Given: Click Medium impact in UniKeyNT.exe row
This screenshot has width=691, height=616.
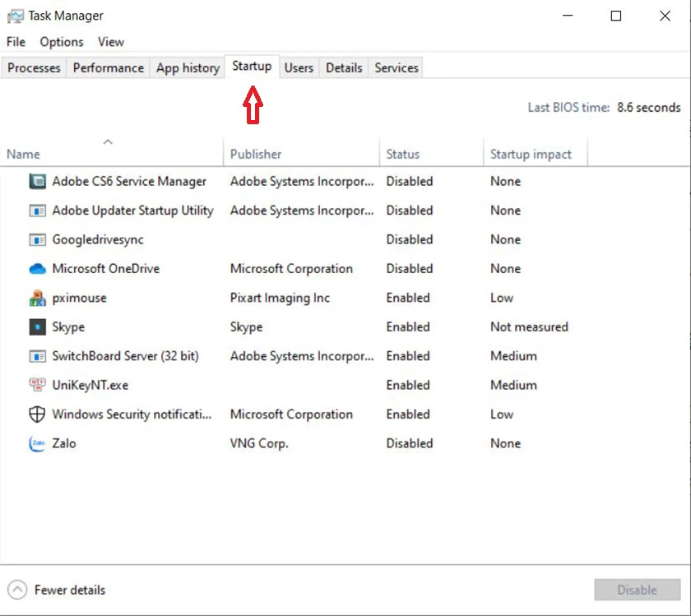Looking at the screenshot, I should [x=514, y=385].
